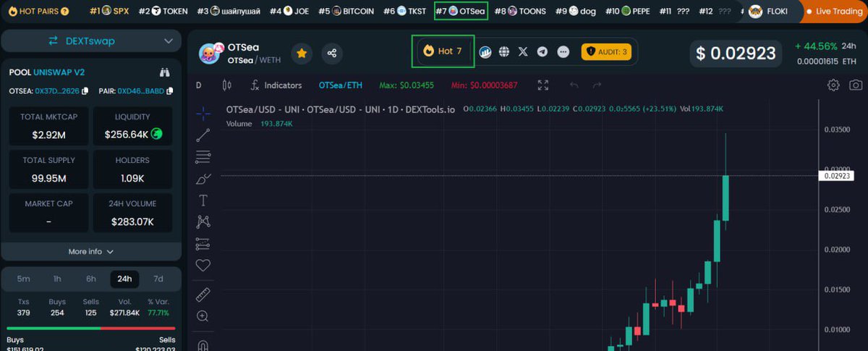Image resolution: width=868 pixels, height=351 pixels.
Task: Click the heart icons tool
Action: 203,265
